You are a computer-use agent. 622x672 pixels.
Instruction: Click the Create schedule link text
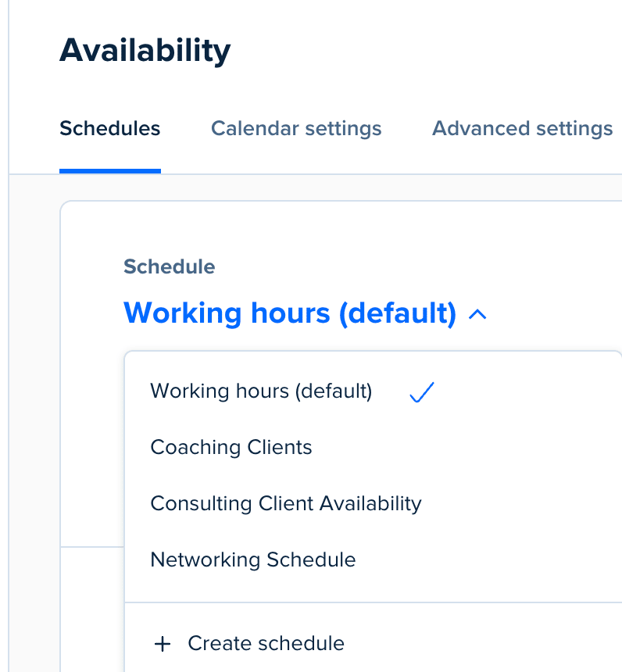tap(266, 644)
